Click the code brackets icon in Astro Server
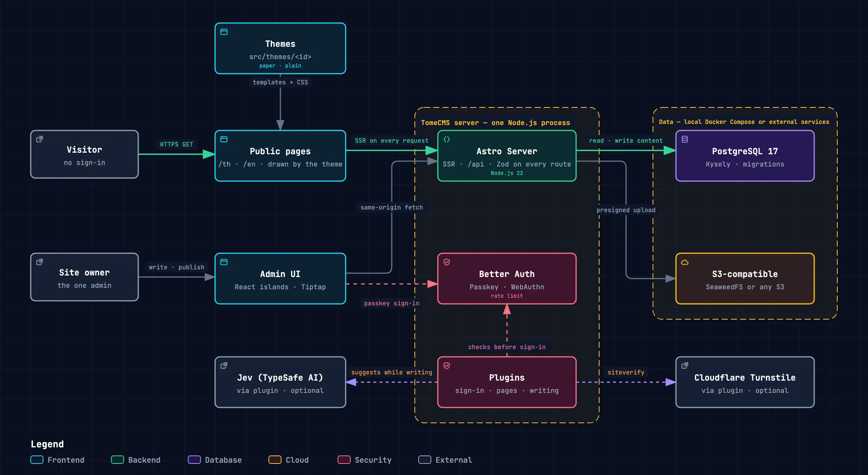Image resolution: width=868 pixels, height=475 pixels. coord(447,139)
